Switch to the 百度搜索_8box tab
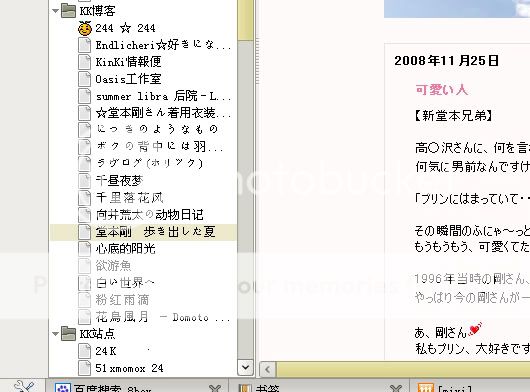The height and width of the screenshot is (392, 530). (x=138, y=387)
